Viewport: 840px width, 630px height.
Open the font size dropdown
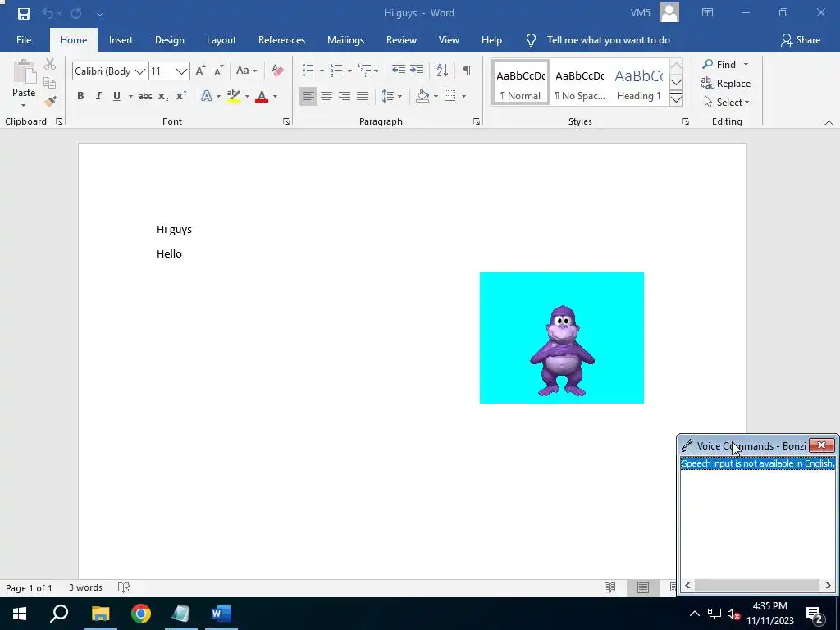tap(181, 71)
